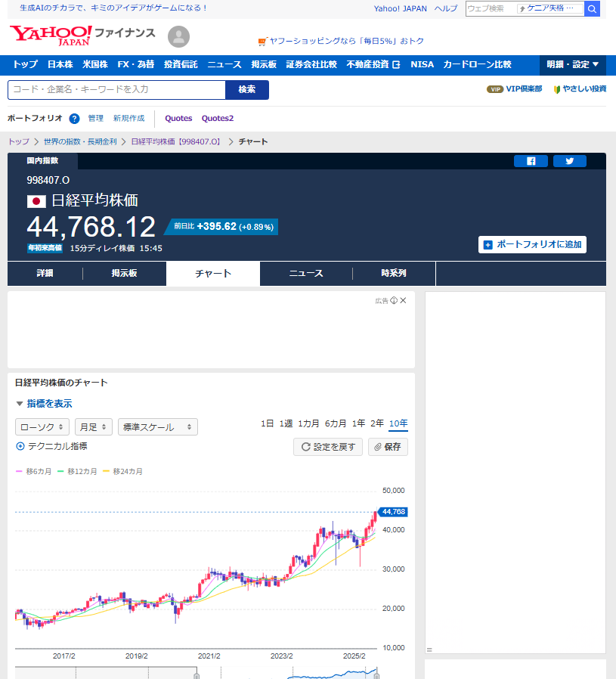This screenshot has height=679, width=616.
Task: Toggle the 移24カ月 moving average legend
Action: [x=123, y=472]
